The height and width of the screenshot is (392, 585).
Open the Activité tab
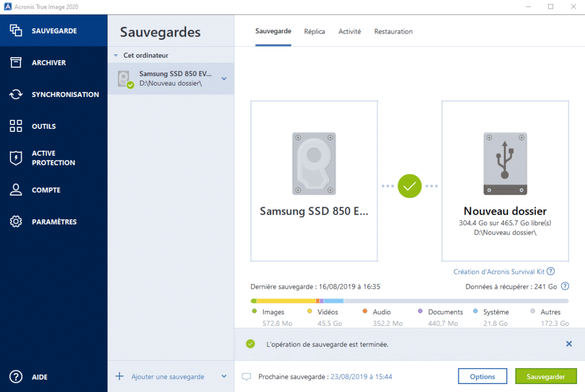(x=350, y=32)
